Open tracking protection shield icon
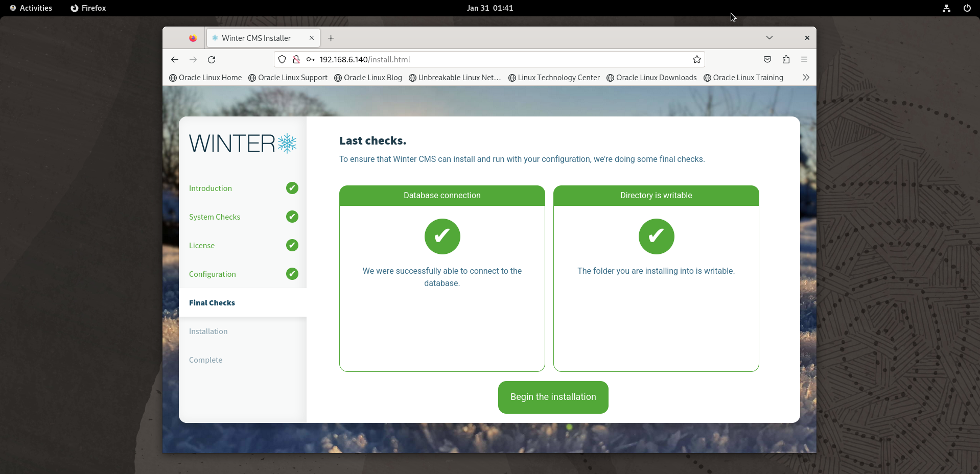Viewport: 980px width, 474px height. 282,60
